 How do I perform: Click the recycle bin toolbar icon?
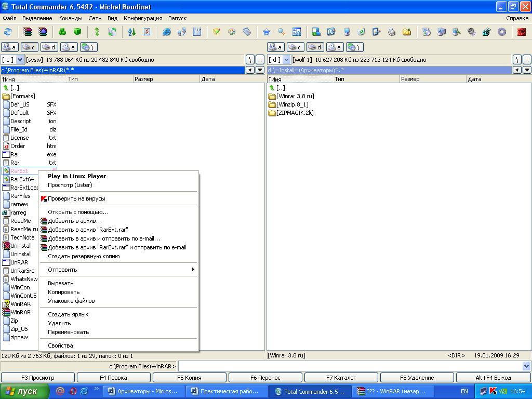point(362,32)
